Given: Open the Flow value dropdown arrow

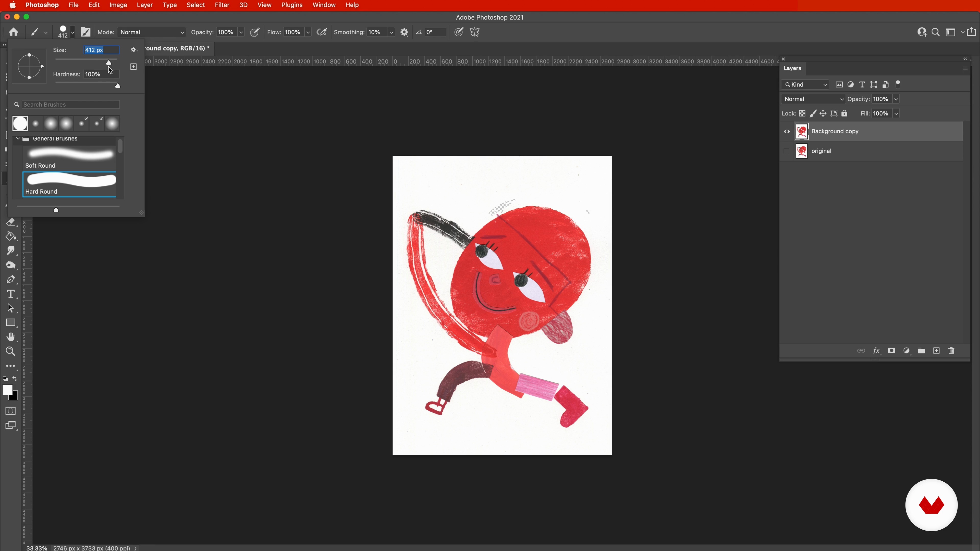Looking at the screenshot, I should tap(308, 32).
